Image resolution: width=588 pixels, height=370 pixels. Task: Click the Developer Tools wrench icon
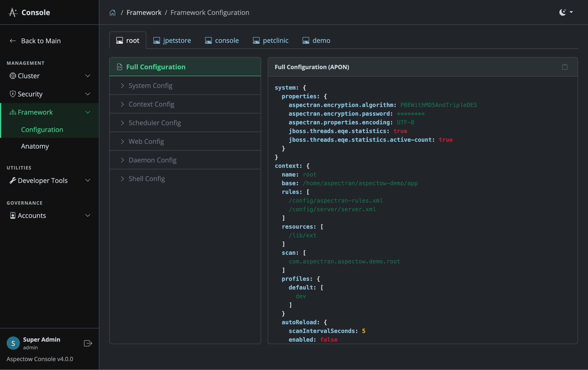13,180
